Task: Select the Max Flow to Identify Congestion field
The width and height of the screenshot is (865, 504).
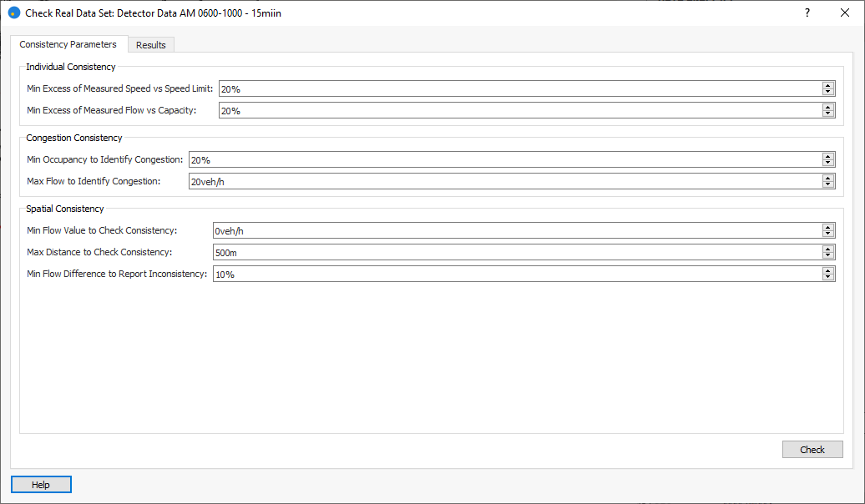Action: (501, 181)
